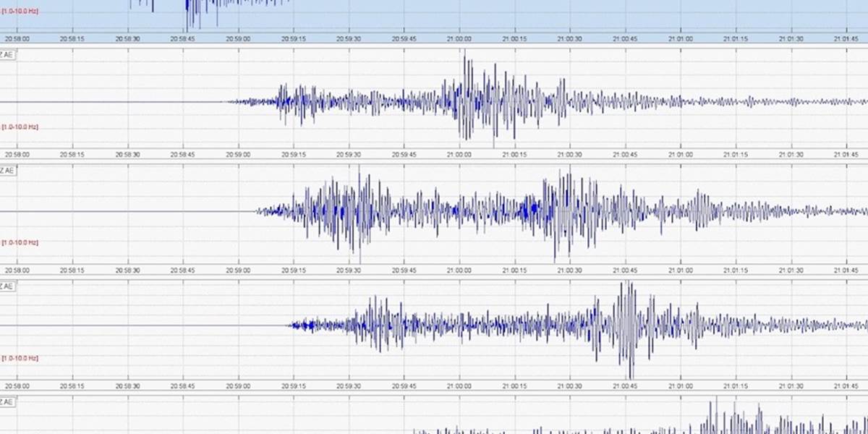Select the 1.0-10.0 Hz filter label on fourth trace
This screenshot has height=434, width=868.
point(20,359)
